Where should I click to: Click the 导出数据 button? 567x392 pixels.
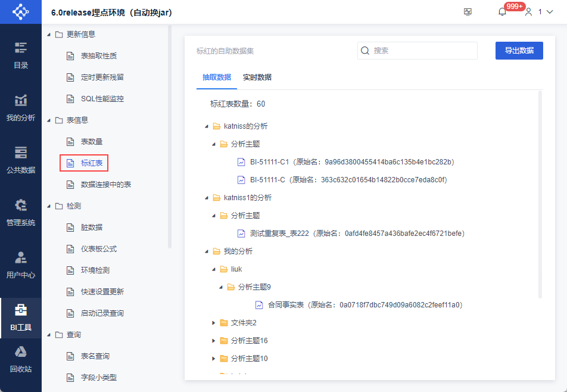(x=519, y=51)
